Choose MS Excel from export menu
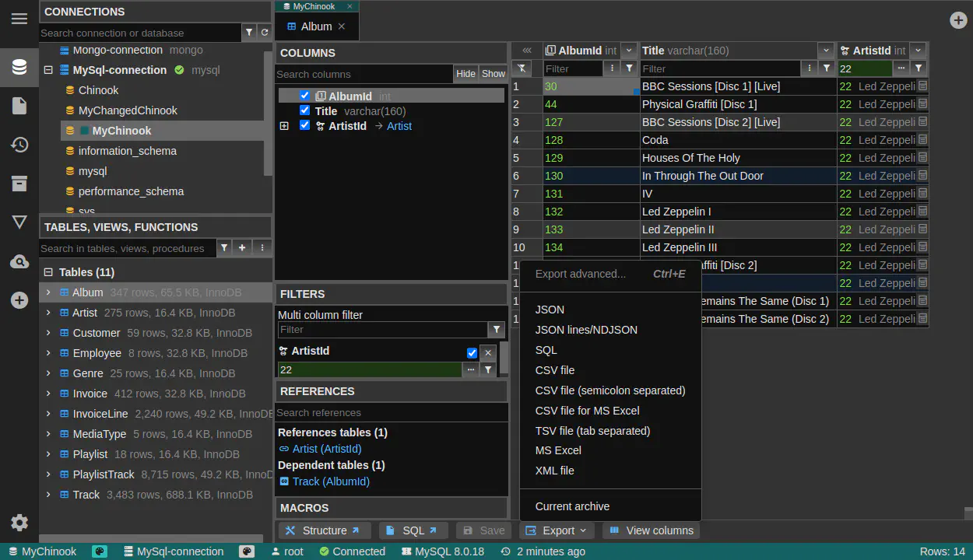973x560 pixels. point(558,450)
